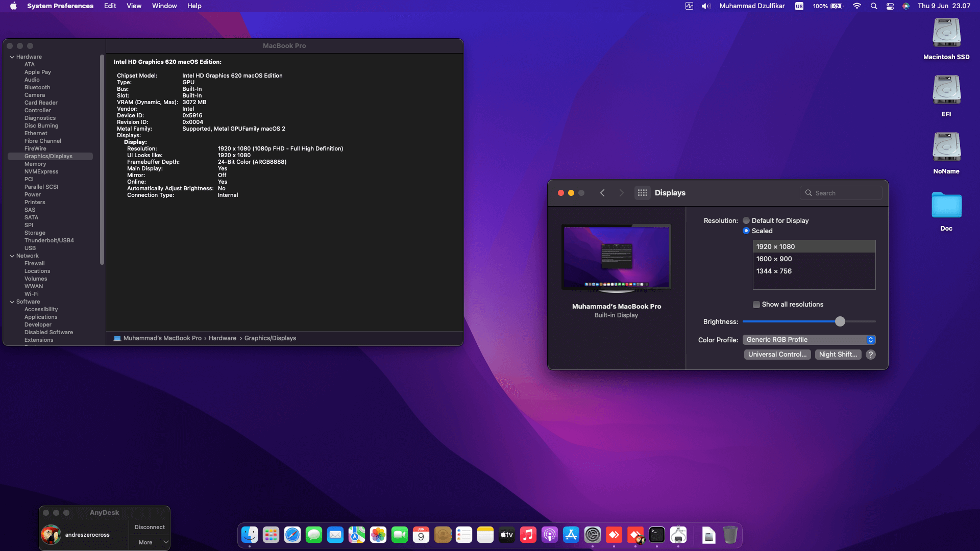Launch FaceTime from the Dock
The width and height of the screenshot is (980, 551).
point(400,535)
